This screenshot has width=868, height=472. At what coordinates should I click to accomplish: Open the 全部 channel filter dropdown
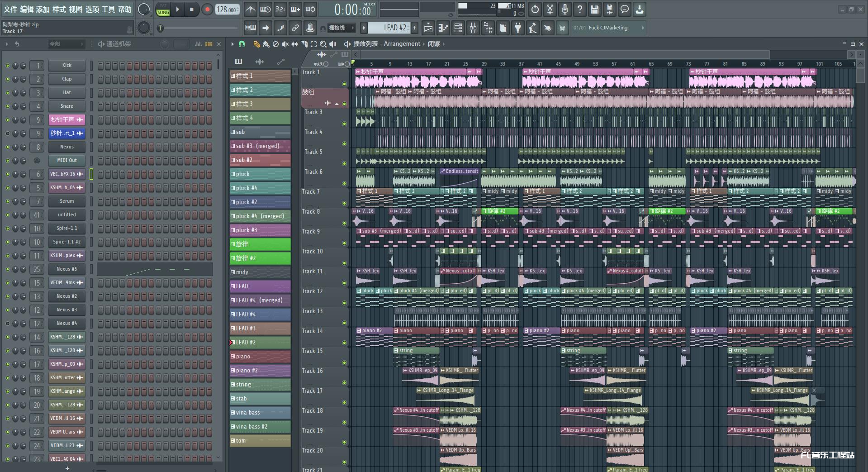(x=66, y=44)
